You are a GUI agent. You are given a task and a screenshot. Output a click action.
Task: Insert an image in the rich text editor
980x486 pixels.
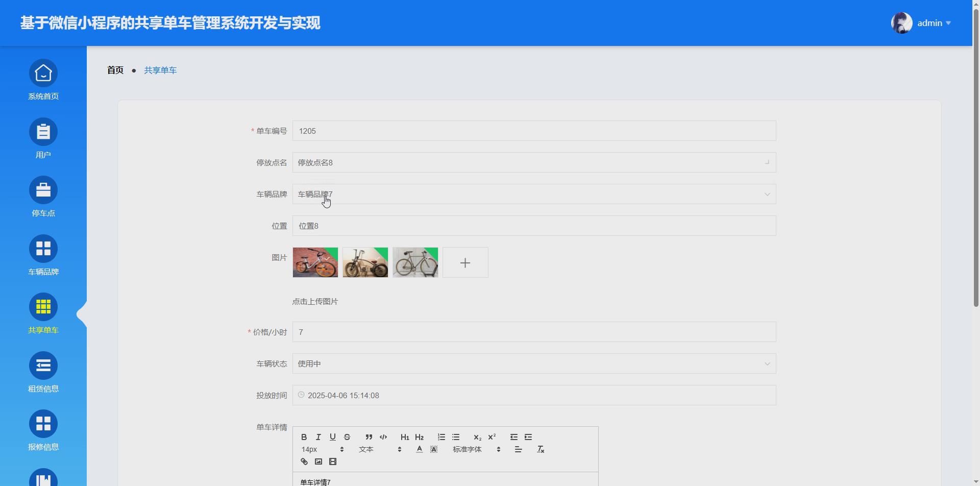pos(318,461)
